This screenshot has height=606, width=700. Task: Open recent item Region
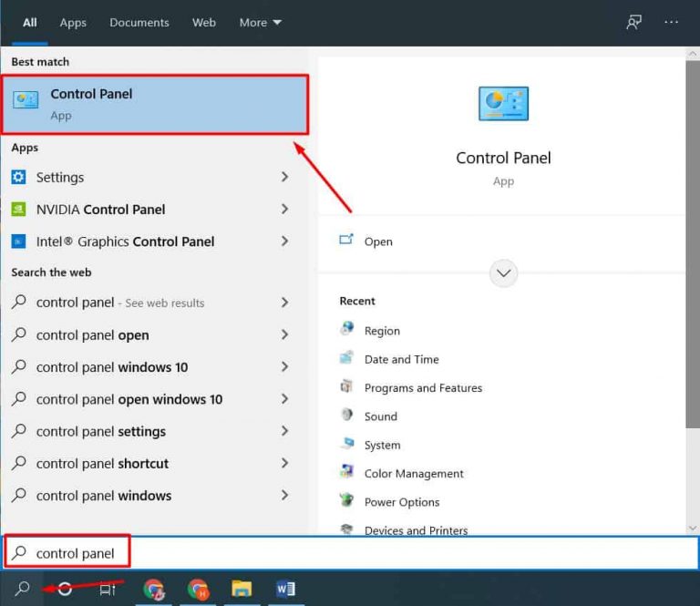coord(382,331)
